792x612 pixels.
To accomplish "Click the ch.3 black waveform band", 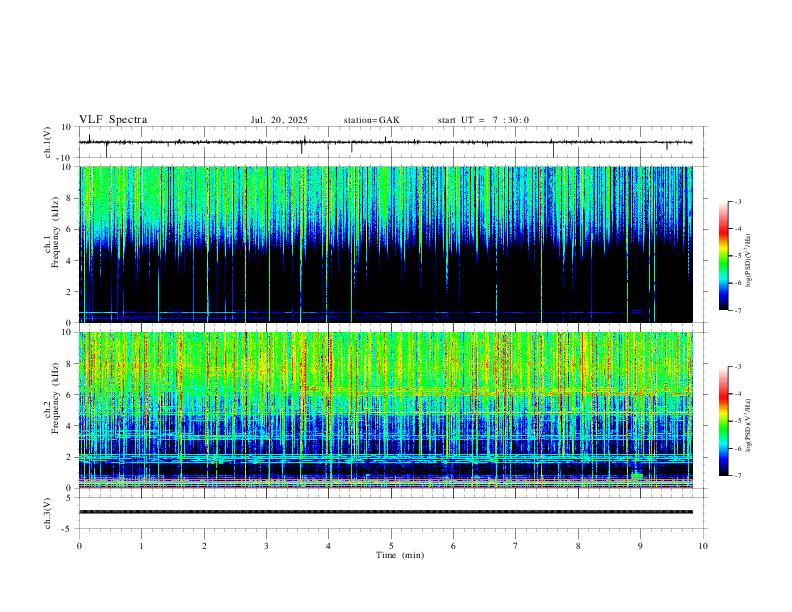I will click(385, 512).
